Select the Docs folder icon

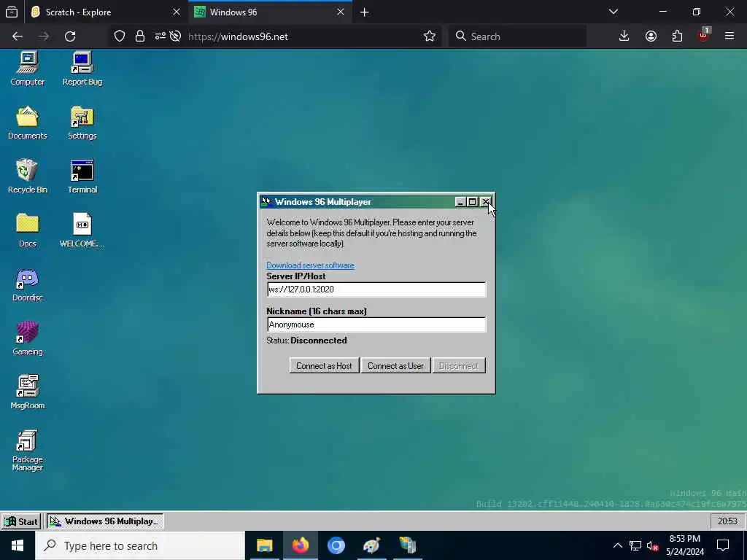27,230
